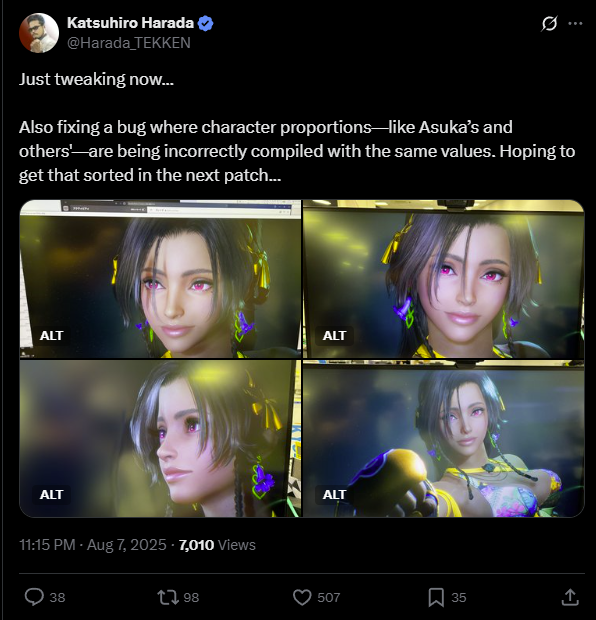Open the Grok explain icon
Screen dimensions: 596x620
click(x=549, y=24)
